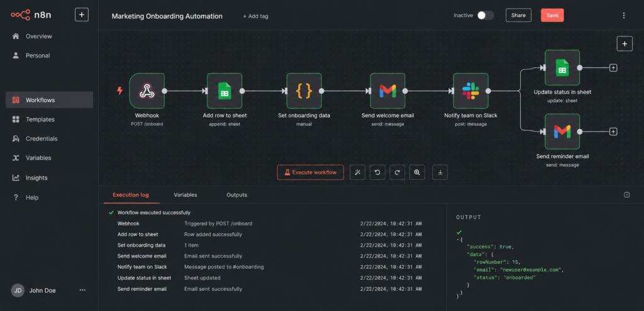This screenshot has height=311, width=644.
Task: Select the Notify team on Slack node
Action: 470,91
